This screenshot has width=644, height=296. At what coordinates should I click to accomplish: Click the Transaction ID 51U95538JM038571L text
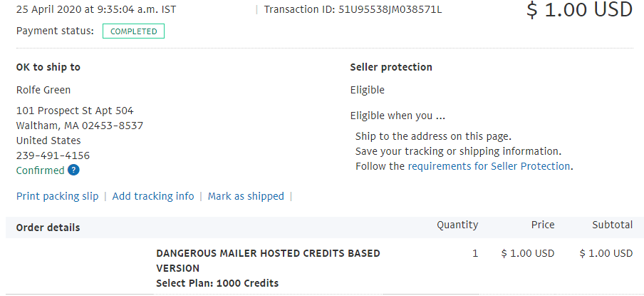point(353,9)
